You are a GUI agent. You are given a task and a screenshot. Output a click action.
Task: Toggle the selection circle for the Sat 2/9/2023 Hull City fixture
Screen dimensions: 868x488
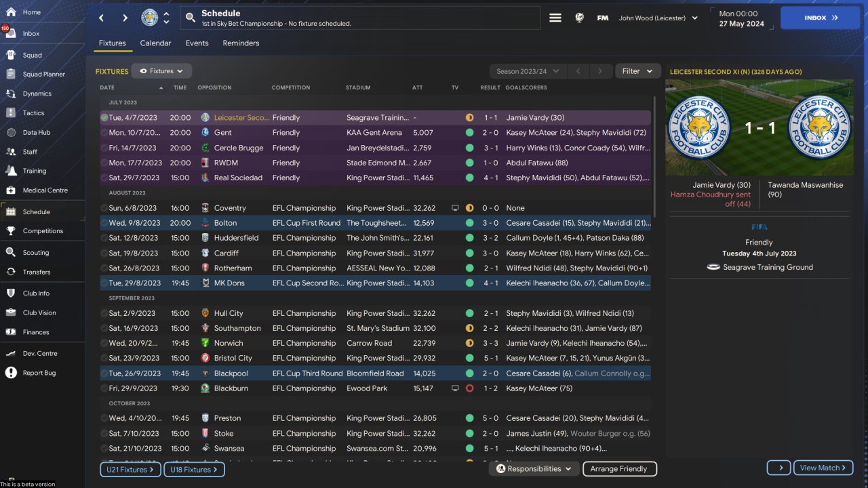click(104, 313)
